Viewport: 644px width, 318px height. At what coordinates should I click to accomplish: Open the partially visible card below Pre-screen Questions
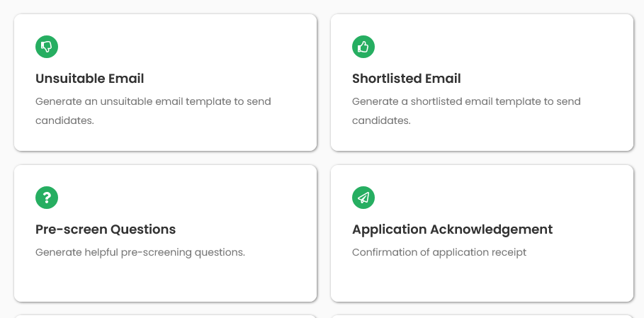tap(165, 316)
